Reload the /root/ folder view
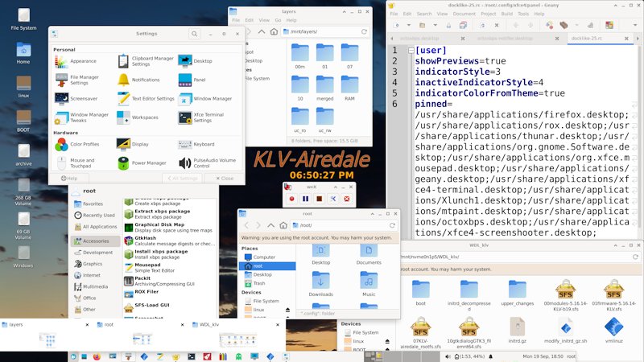The height and width of the screenshot is (362, 644). 392,225
